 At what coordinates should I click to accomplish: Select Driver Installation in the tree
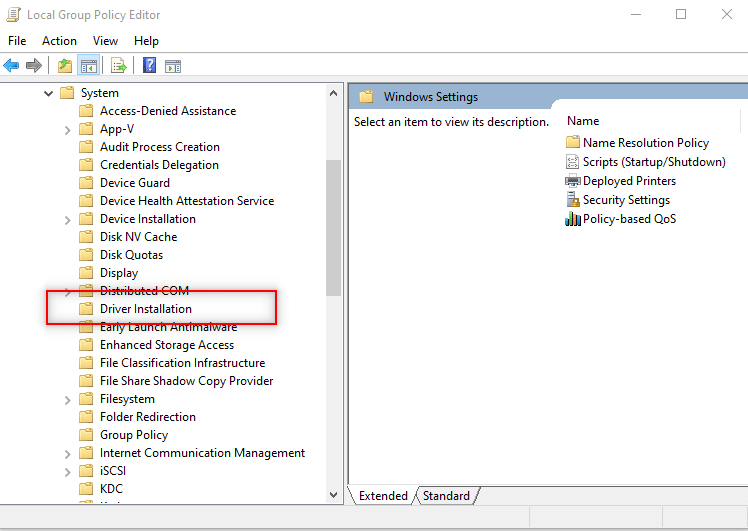(145, 309)
